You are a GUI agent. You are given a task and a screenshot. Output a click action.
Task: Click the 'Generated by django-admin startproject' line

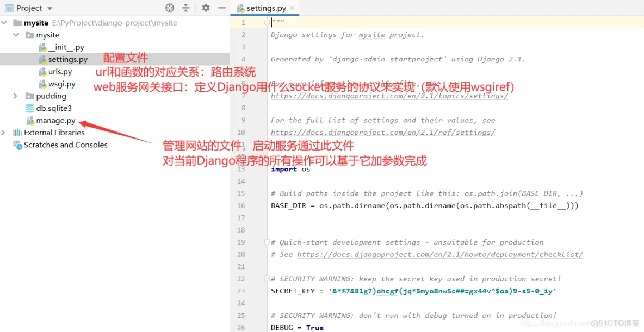[x=398, y=59]
